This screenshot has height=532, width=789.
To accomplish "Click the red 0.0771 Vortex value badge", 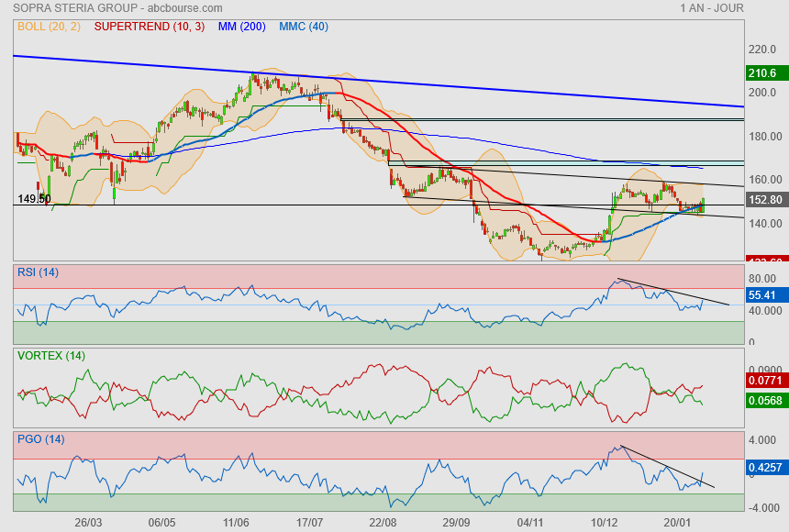I will pos(764,378).
